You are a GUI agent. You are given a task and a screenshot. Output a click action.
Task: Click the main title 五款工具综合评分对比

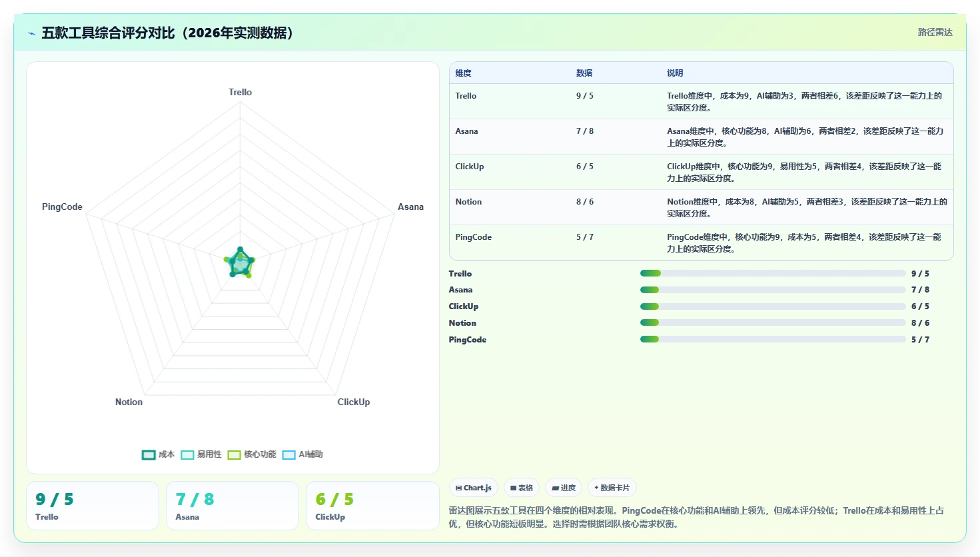(x=168, y=33)
